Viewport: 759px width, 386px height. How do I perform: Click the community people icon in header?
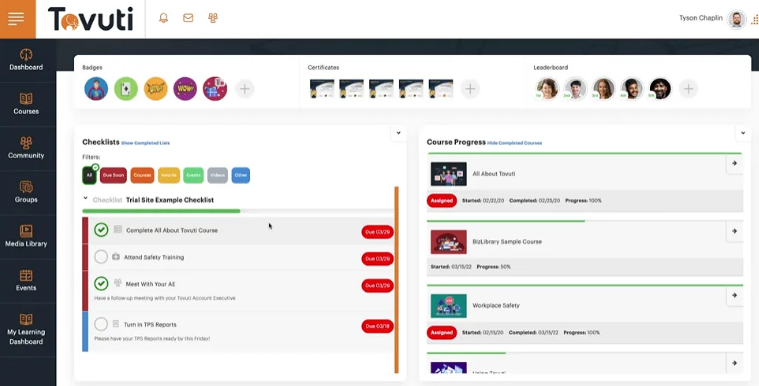(213, 18)
